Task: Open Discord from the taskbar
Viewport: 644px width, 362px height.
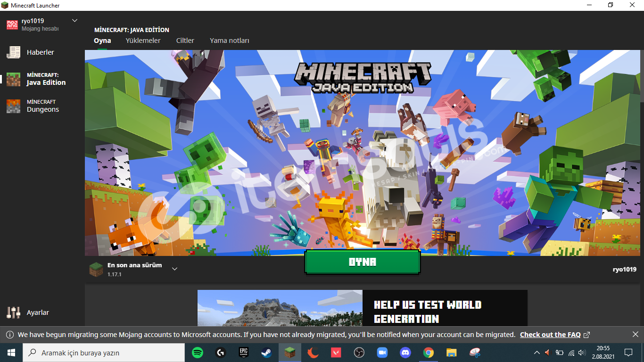Action: pos(405,353)
